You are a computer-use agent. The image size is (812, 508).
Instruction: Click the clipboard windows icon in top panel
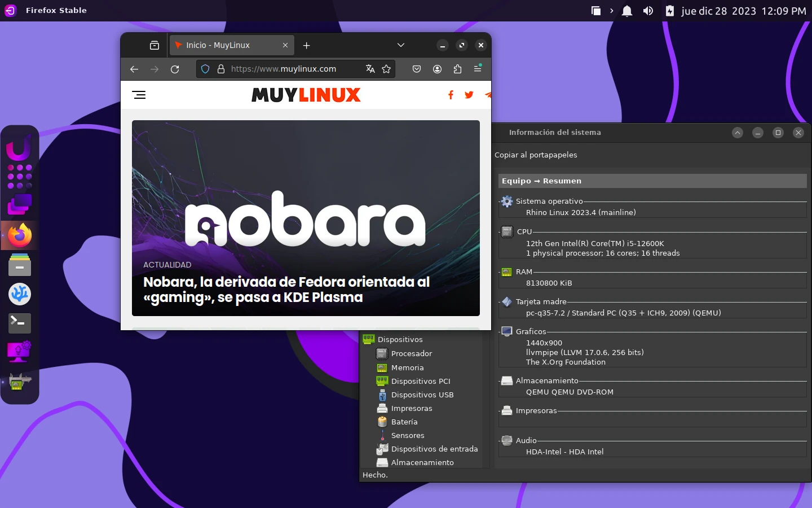point(596,11)
